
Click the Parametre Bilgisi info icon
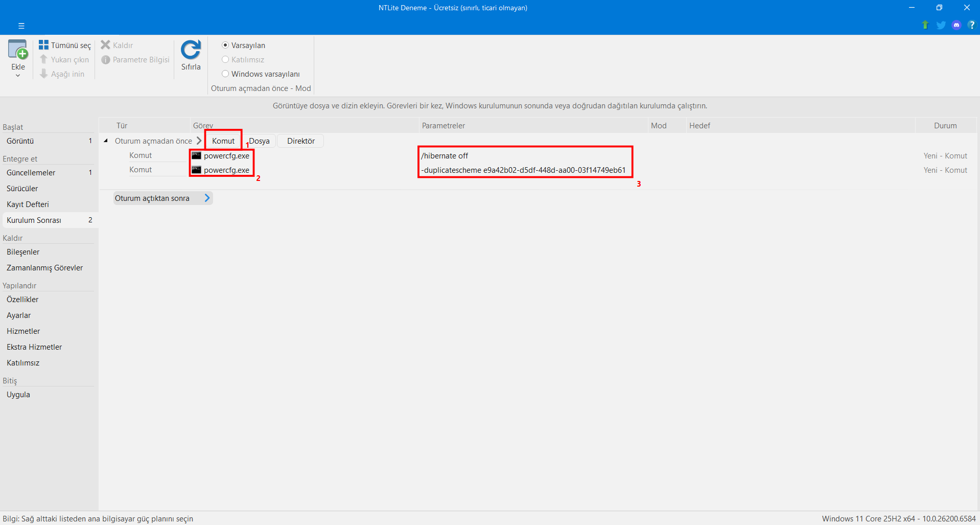pos(105,60)
